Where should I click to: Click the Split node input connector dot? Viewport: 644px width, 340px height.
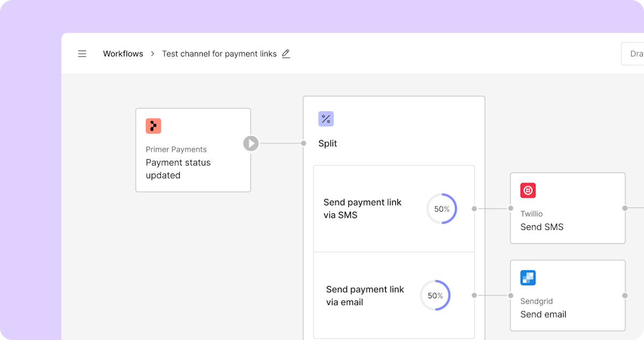click(x=303, y=143)
